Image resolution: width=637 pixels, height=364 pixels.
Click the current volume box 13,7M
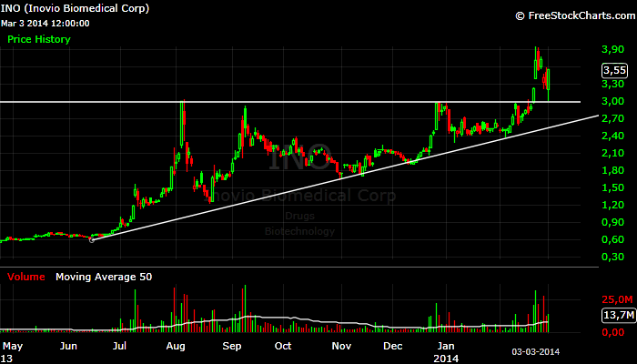[618, 315]
